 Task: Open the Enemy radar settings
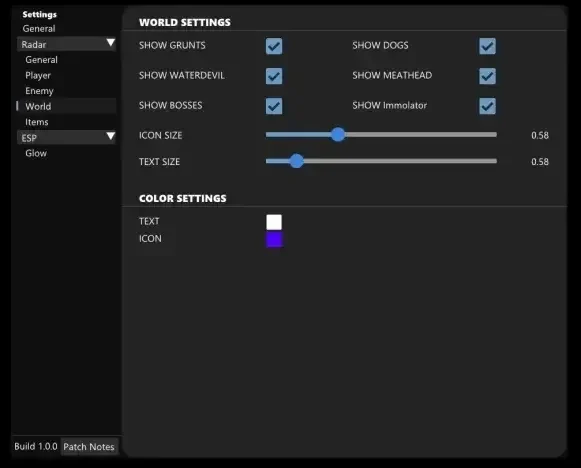pyautogui.click(x=39, y=91)
